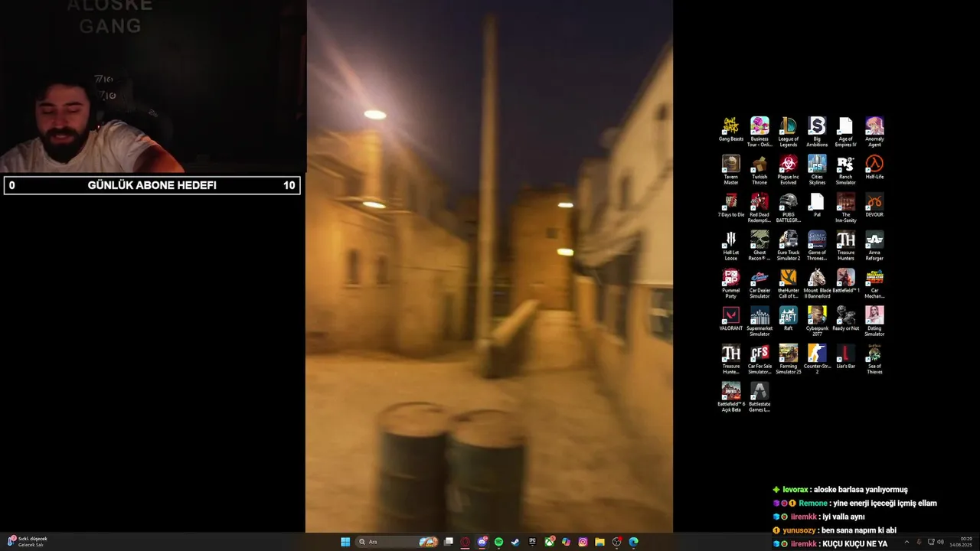The width and height of the screenshot is (980, 551).
Task: Select the Tavern Master icon
Action: tap(731, 169)
